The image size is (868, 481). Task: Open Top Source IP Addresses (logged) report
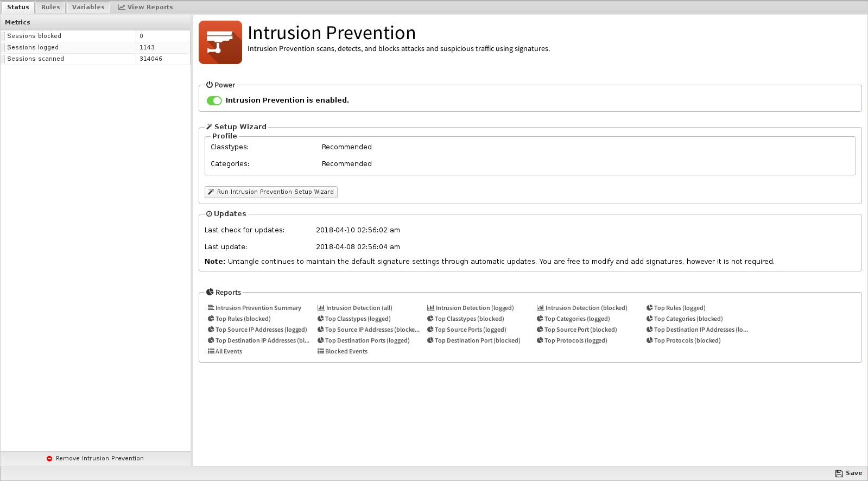click(257, 330)
